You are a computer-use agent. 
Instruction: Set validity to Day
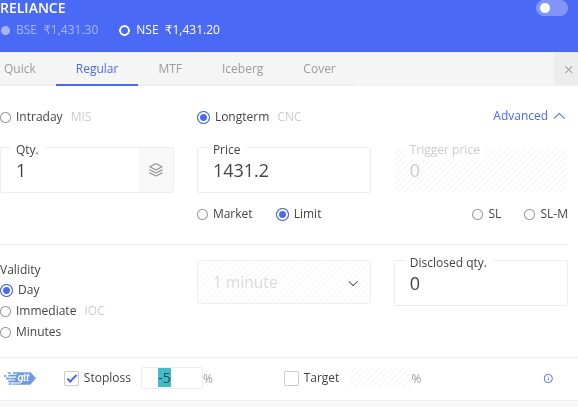(x=6, y=291)
